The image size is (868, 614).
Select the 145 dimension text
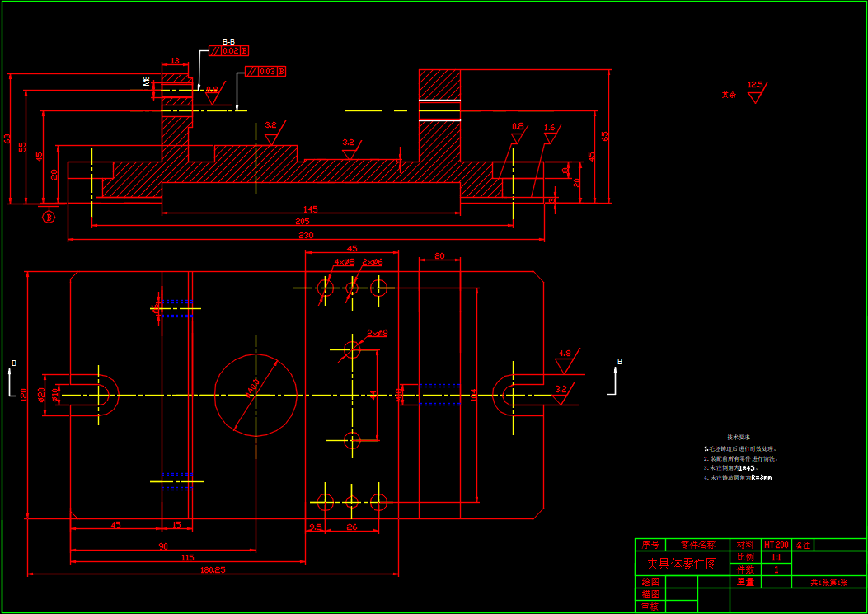click(310, 209)
